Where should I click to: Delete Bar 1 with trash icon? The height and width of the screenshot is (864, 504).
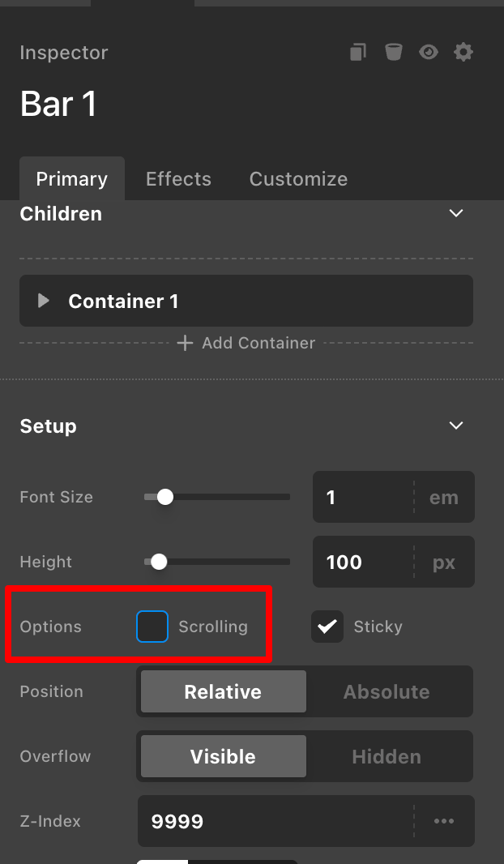click(393, 53)
